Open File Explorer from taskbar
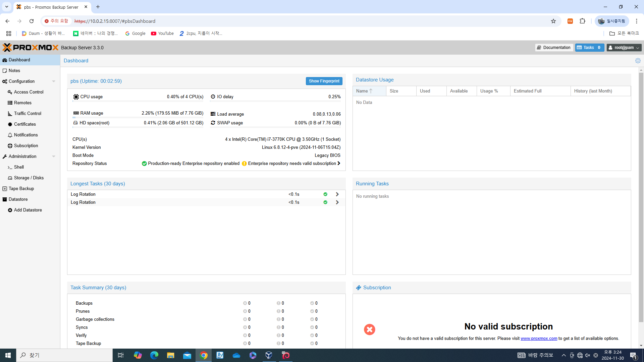Viewport: 644px width, 362px height. 171,355
